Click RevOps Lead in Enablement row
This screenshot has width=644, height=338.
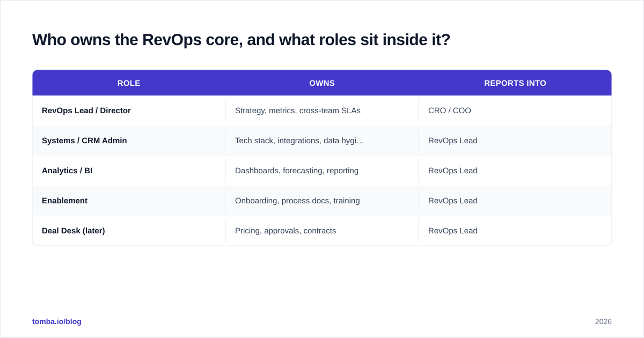click(x=515, y=201)
